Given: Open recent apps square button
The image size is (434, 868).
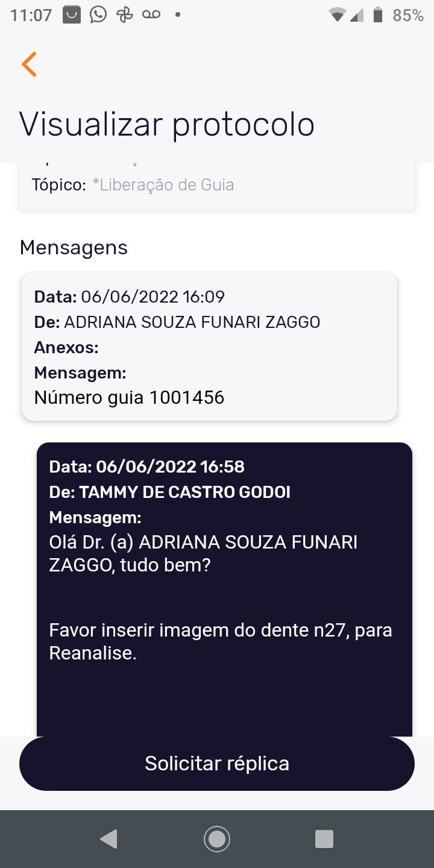Looking at the screenshot, I should [x=324, y=838].
